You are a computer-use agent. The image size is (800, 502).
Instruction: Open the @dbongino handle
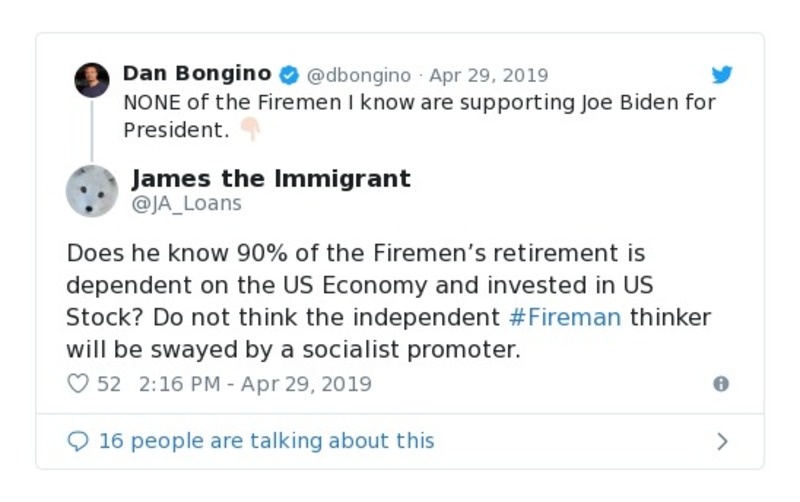coord(358,75)
